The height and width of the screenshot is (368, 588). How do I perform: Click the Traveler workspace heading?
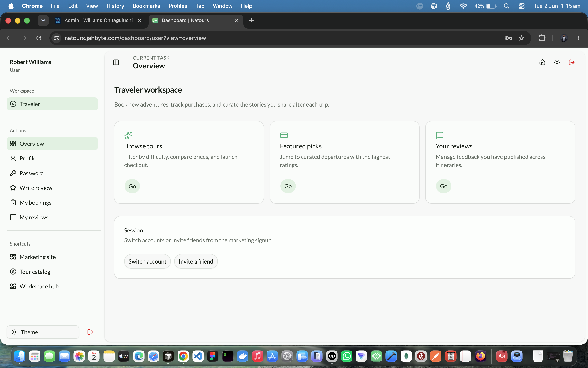pos(148,90)
